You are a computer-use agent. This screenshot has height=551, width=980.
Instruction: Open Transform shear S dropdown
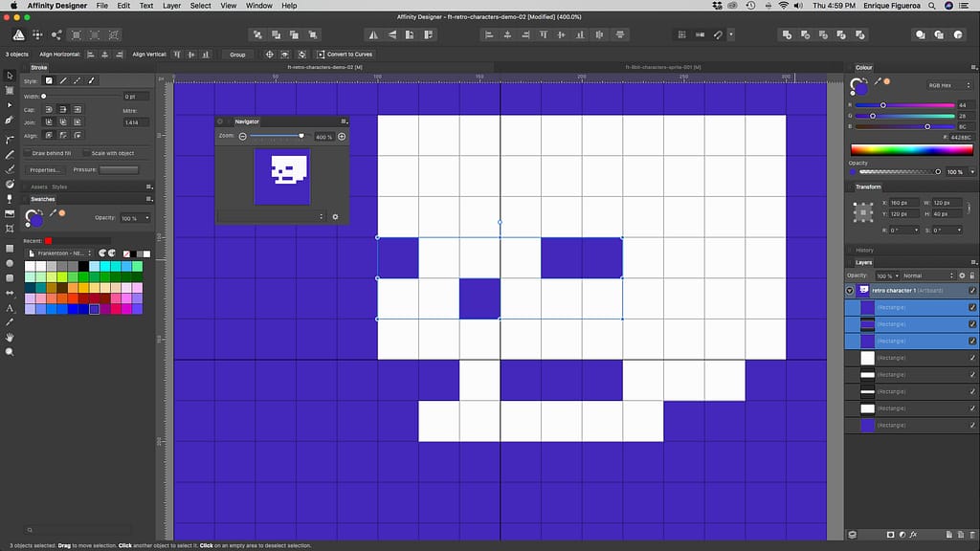coord(959,231)
